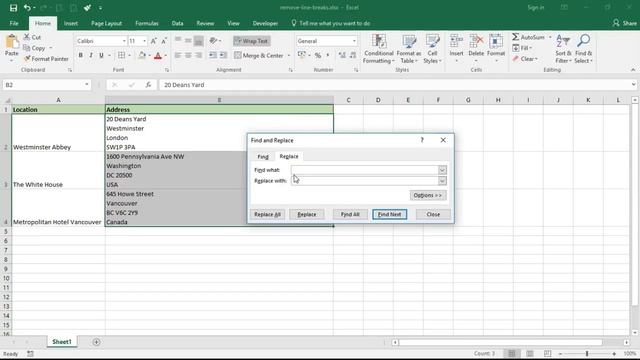Open the Format cells menu
The width and height of the screenshot is (640, 360).
(x=496, y=48)
